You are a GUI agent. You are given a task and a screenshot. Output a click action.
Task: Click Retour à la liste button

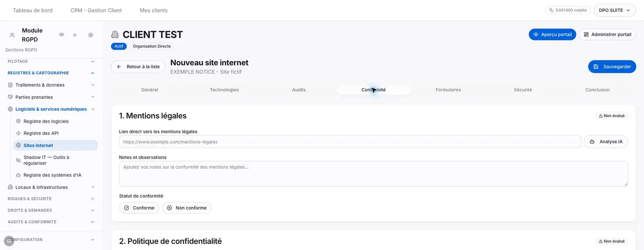point(138,67)
